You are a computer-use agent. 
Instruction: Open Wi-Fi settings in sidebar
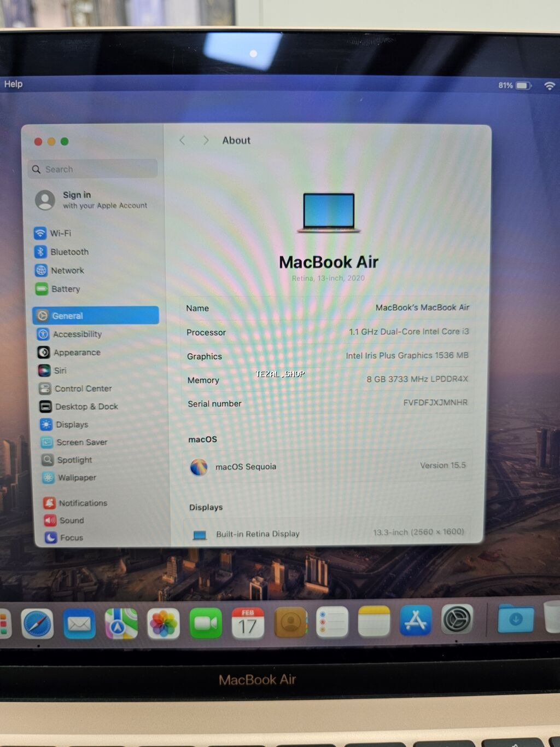pos(60,233)
